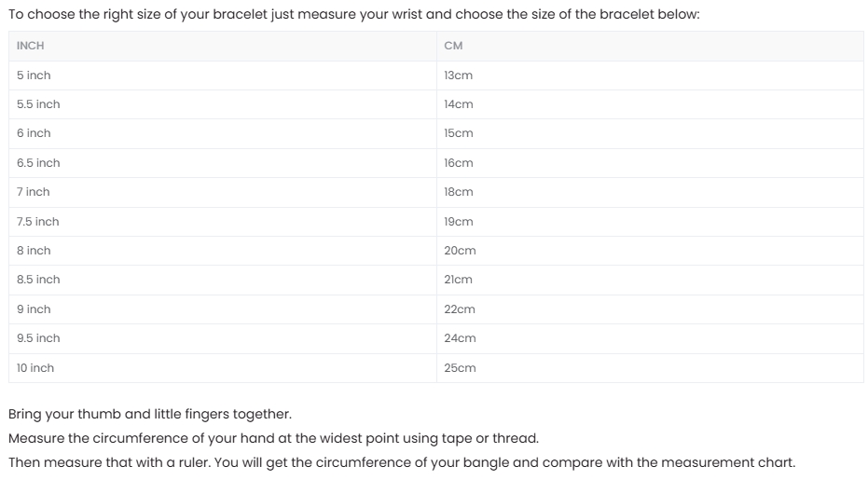This screenshot has height=480, width=868.
Task: Select the 6 inch row entry
Action: tap(223, 133)
